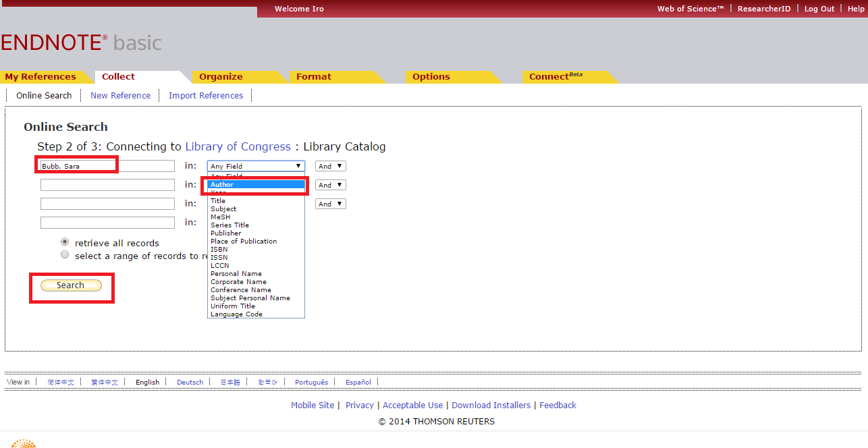The image size is (868, 448).
Task: Select the Online Search subtab
Action: pos(44,95)
